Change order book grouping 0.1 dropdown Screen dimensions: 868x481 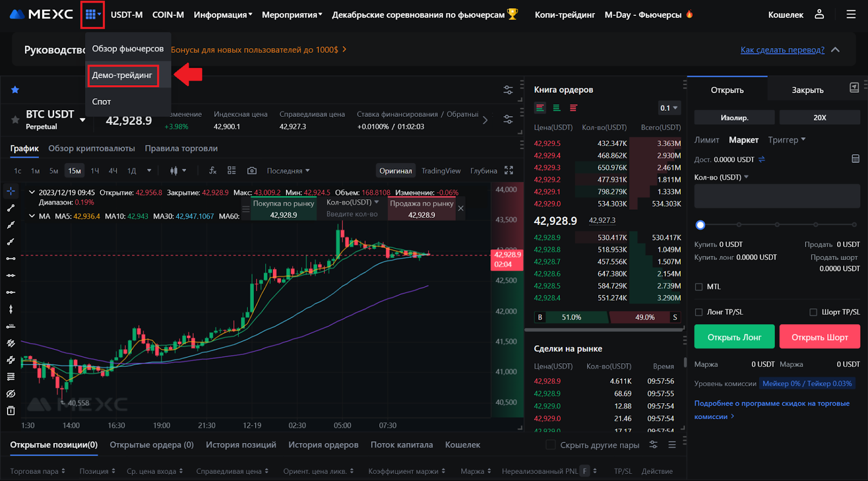pos(669,108)
